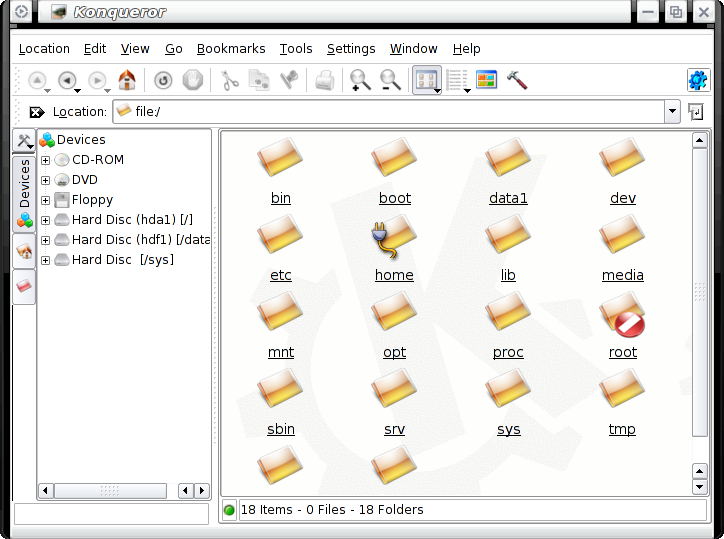The height and width of the screenshot is (539, 724).
Task: Open the Window menu
Action: 414,48
